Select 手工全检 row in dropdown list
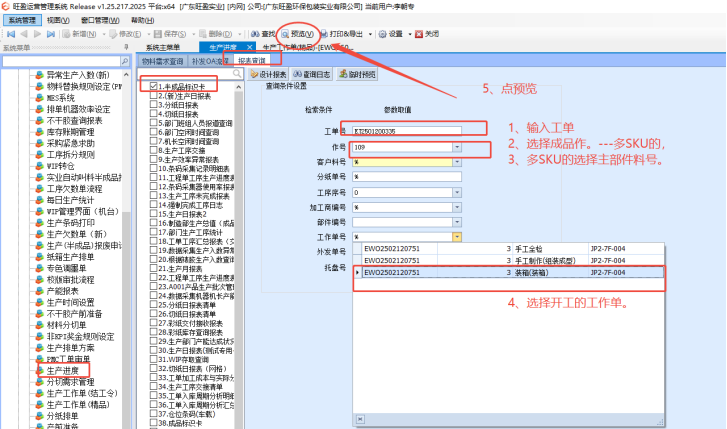Viewport: 727px width, 429px height. tap(509, 249)
